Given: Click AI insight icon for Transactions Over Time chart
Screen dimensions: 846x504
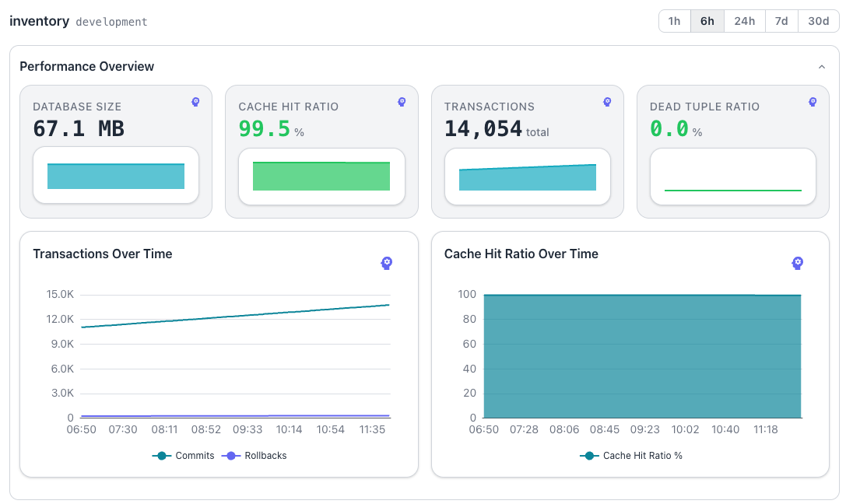Looking at the screenshot, I should tap(386, 263).
